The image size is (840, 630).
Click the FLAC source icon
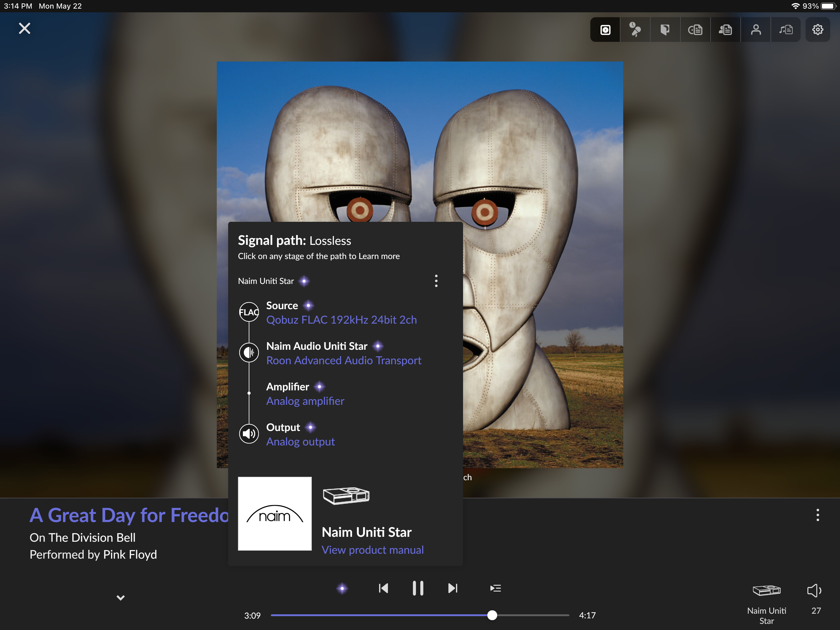249,312
